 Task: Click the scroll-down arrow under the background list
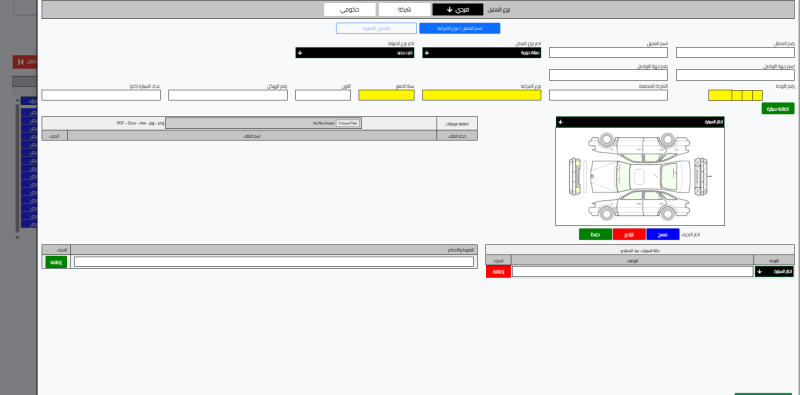pos(17,237)
